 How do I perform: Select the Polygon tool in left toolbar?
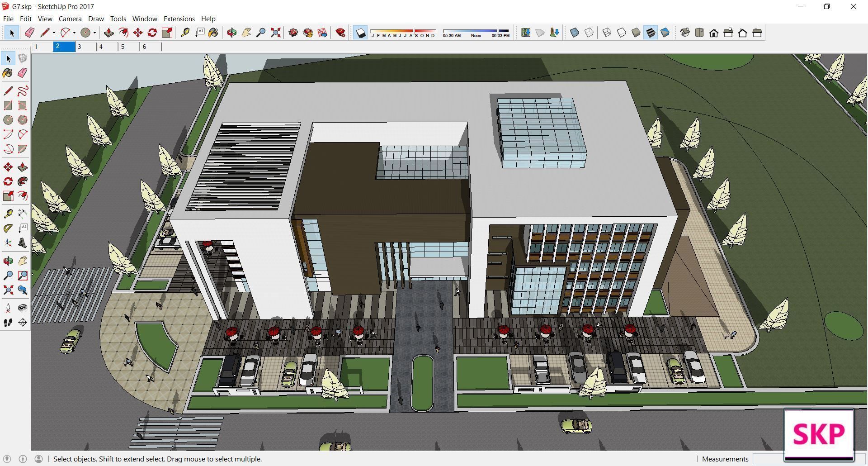23,120
